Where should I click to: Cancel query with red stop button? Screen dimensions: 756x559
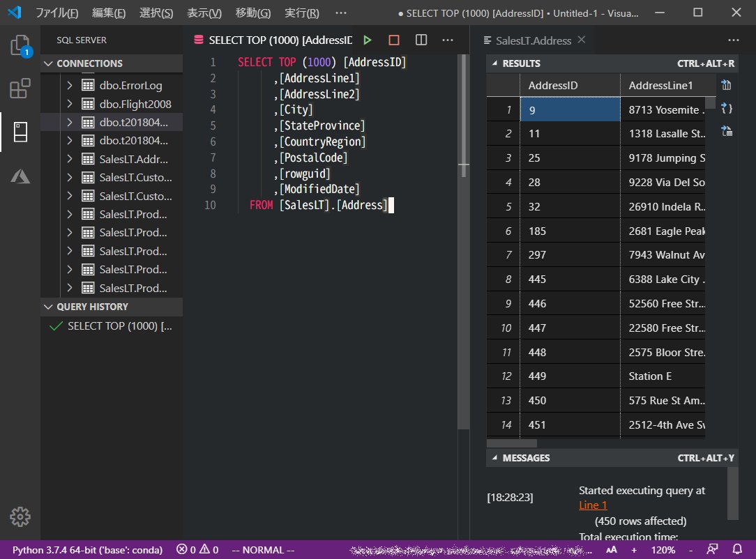(x=394, y=40)
